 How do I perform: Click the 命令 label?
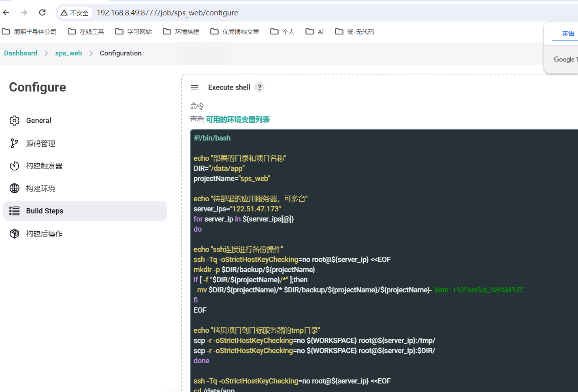[x=197, y=106]
